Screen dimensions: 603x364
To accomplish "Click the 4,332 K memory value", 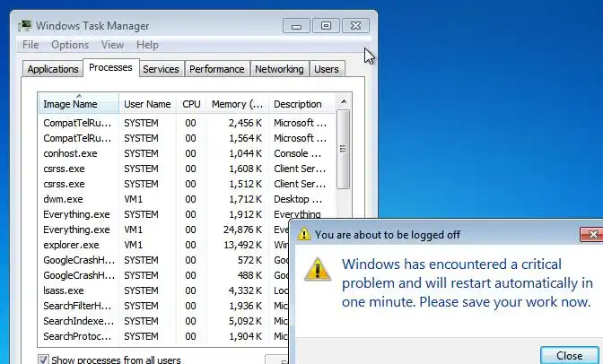I will click(245, 290).
